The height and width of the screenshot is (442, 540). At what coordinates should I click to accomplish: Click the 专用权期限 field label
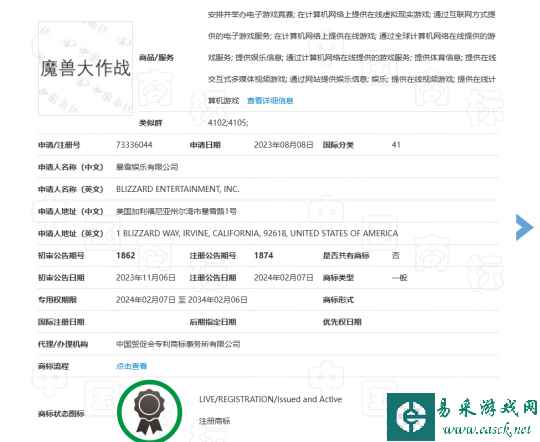[x=57, y=300]
